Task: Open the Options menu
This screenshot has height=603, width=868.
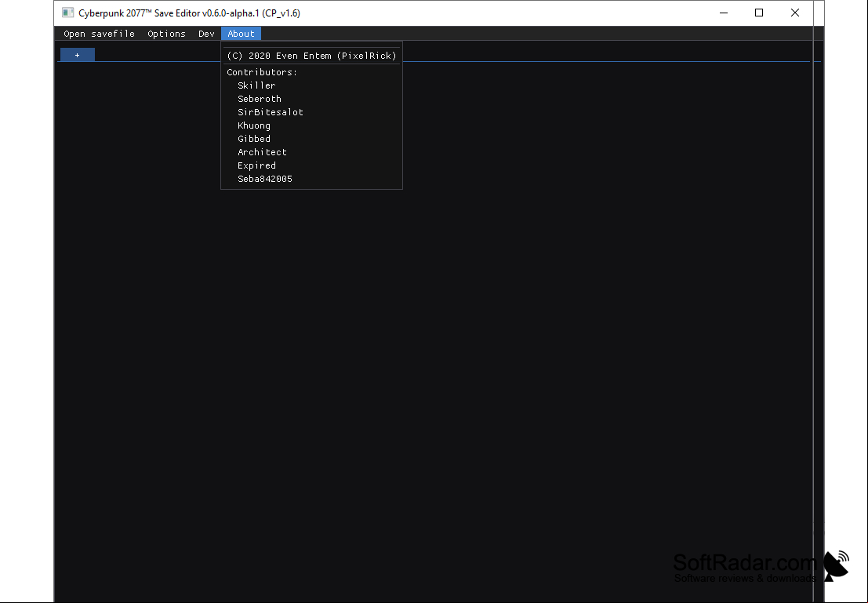Action: (167, 34)
